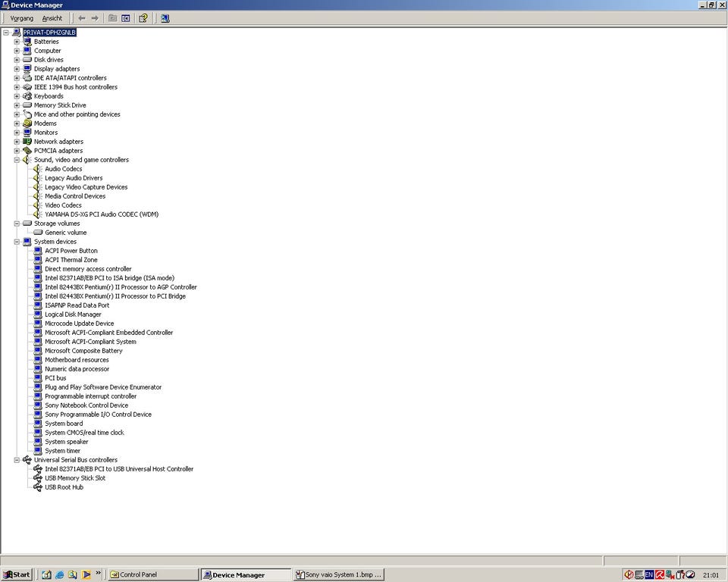Click the taskbar clock showing 21:01

(x=711, y=575)
